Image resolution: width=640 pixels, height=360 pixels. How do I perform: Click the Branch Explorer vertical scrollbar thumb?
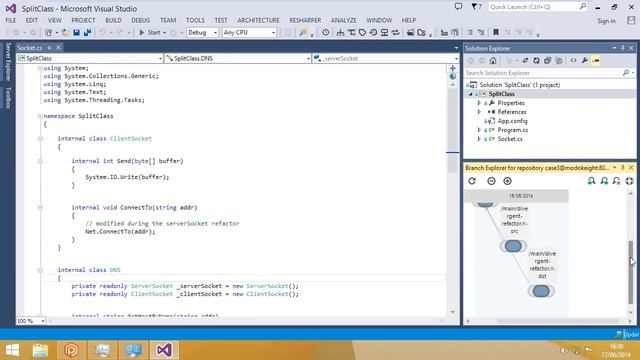click(x=631, y=272)
